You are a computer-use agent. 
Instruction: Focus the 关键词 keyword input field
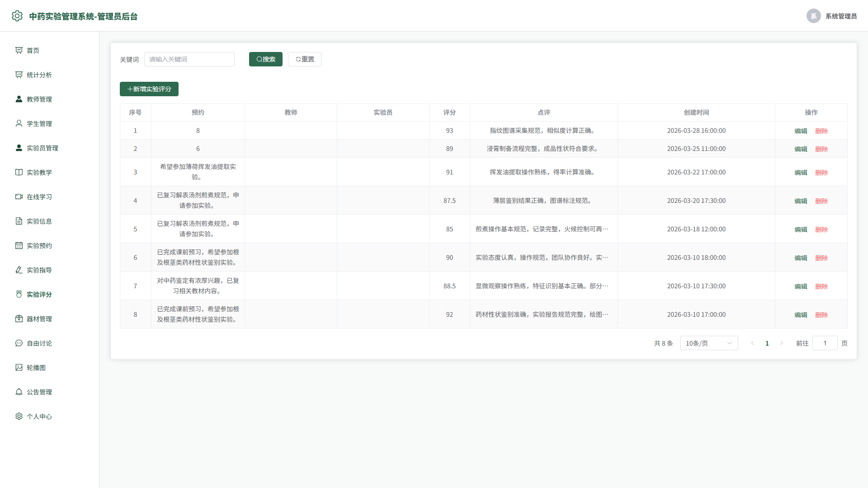[189, 59]
